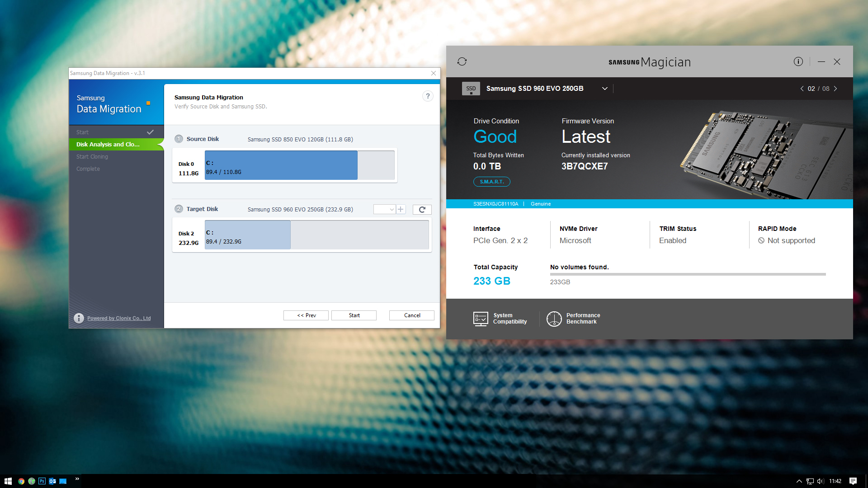Select the Start step in sidebar
The image size is (868, 488).
coord(82,132)
